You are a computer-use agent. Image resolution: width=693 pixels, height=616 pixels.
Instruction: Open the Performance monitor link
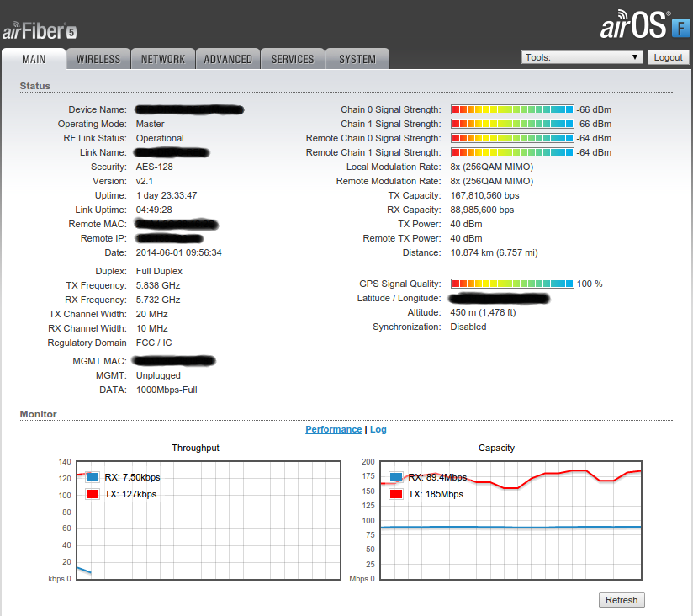click(x=334, y=429)
